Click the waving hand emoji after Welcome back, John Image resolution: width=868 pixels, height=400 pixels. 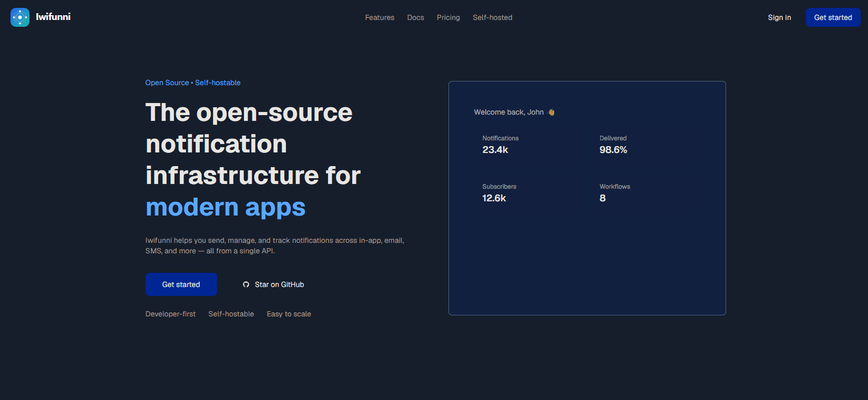[552, 112]
